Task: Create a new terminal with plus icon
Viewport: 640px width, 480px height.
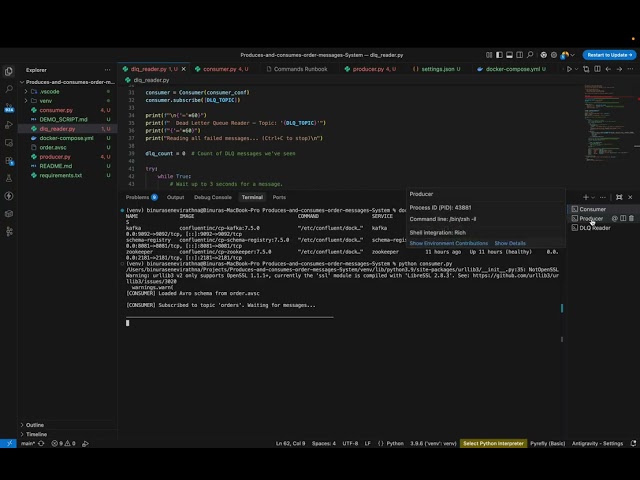Action: coord(586,197)
